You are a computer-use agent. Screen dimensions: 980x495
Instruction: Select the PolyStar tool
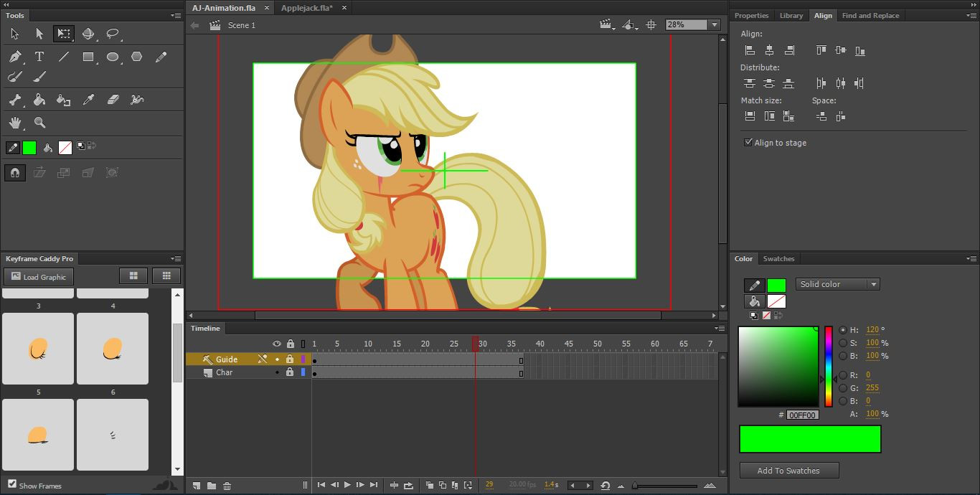click(137, 57)
